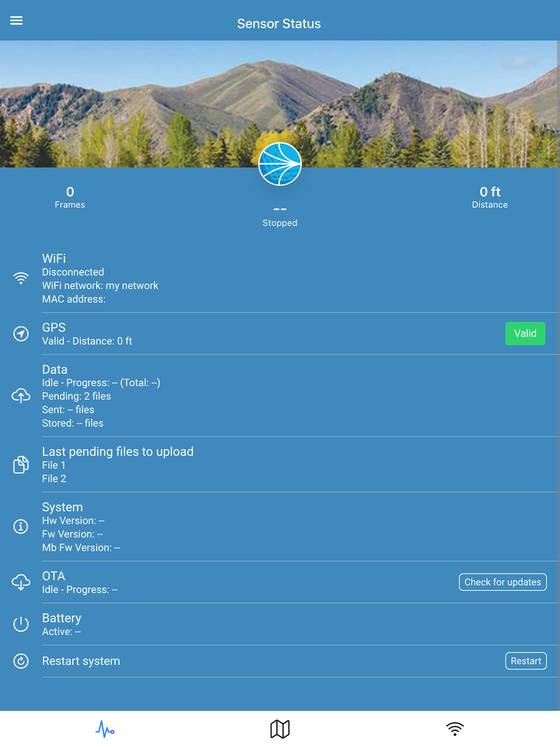Switch to the WiFi tab in bottom bar
The height and width of the screenshot is (747, 560).
click(x=455, y=729)
